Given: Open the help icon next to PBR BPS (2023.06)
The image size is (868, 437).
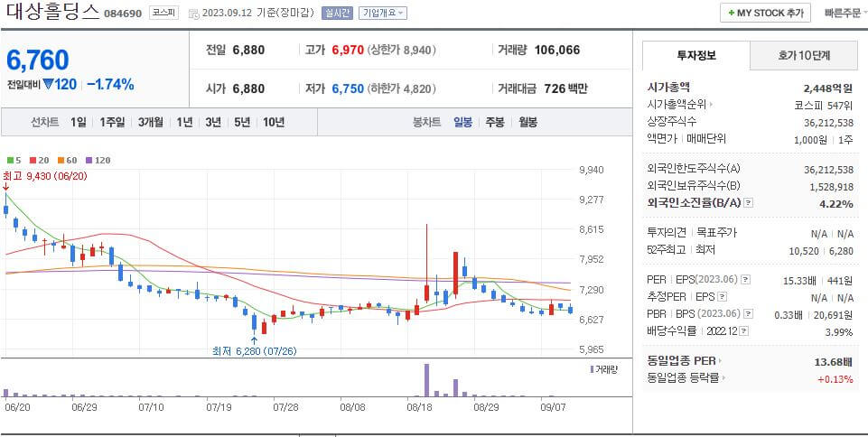Looking at the screenshot, I should [x=749, y=313].
